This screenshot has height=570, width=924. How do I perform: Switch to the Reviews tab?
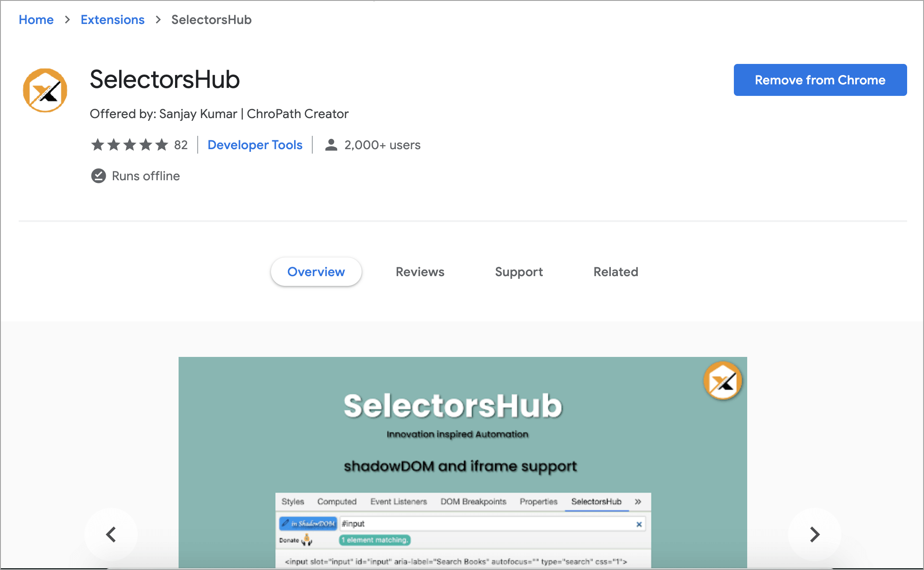pyautogui.click(x=420, y=272)
